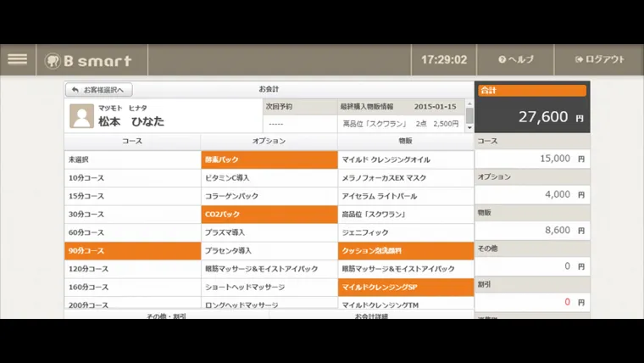This screenshot has width=644, height=363.
Task: Click the customer name 松本 ひなた
Action: click(x=131, y=121)
